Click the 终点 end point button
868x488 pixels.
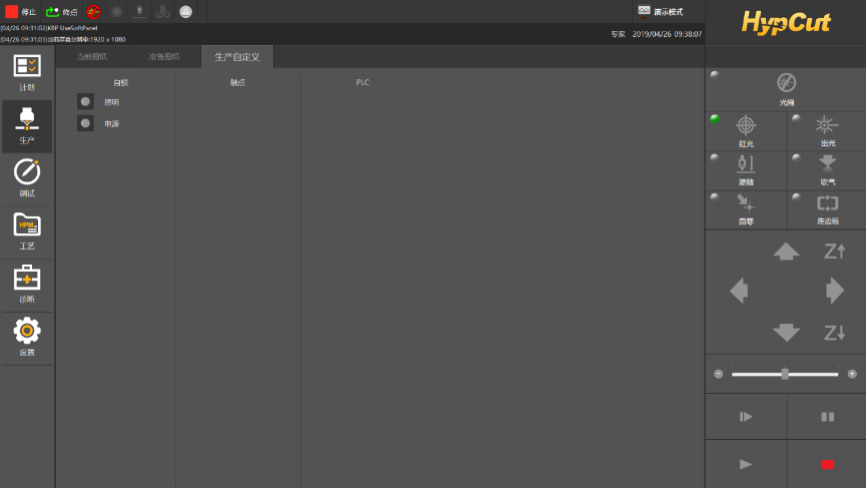[61, 11]
